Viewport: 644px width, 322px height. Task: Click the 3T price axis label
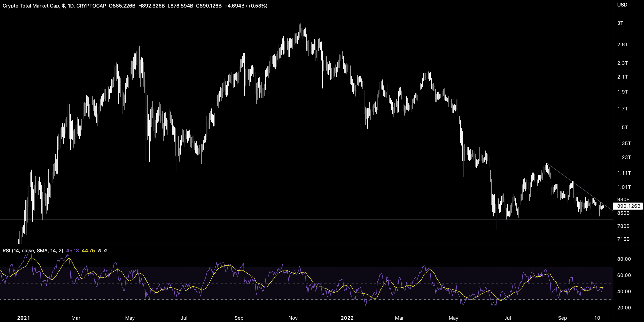tap(620, 23)
